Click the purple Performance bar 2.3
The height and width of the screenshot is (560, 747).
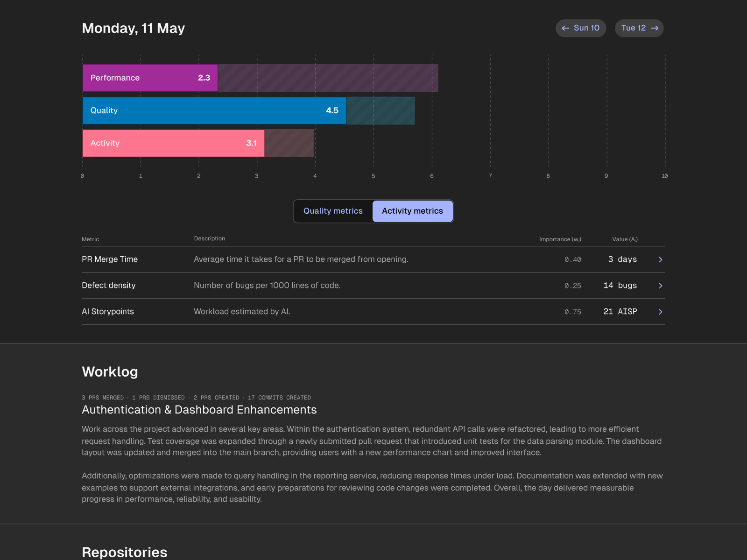point(150,78)
